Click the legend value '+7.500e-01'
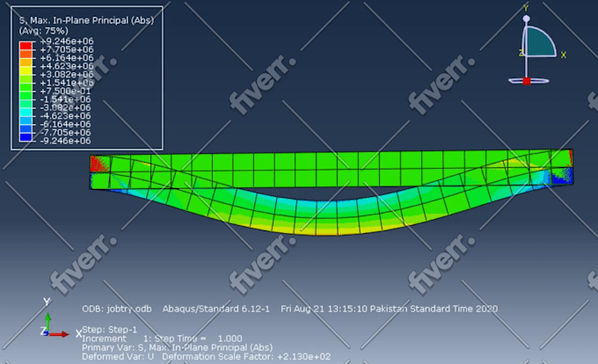598x364 pixels. [x=66, y=91]
